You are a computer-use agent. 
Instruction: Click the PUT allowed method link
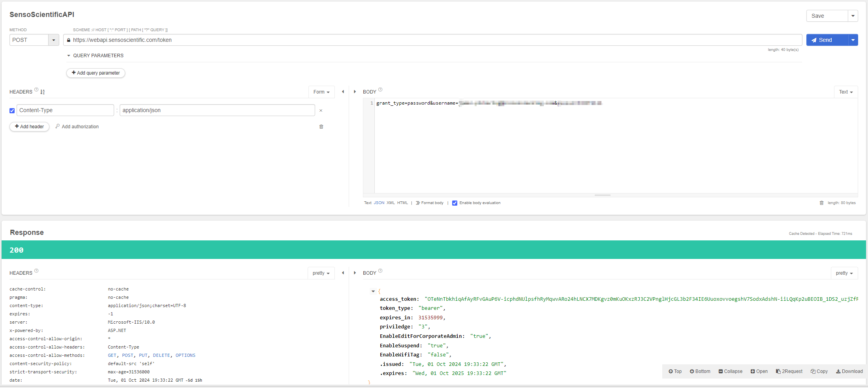pyautogui.click(x=143, y=356)
